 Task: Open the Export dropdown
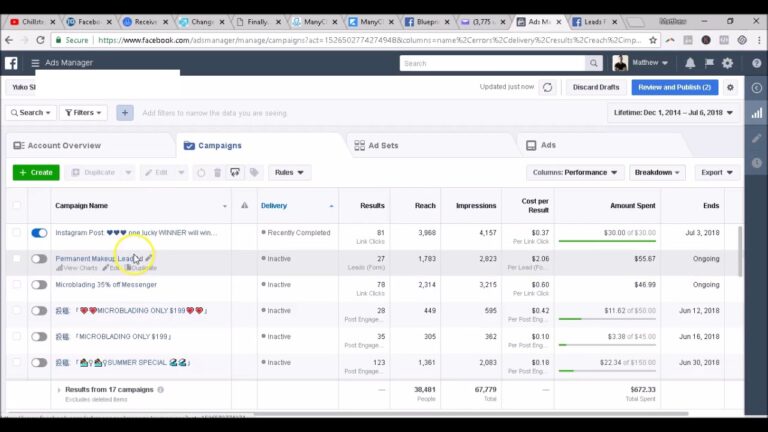pyautogui.click(x=717, y=172)
